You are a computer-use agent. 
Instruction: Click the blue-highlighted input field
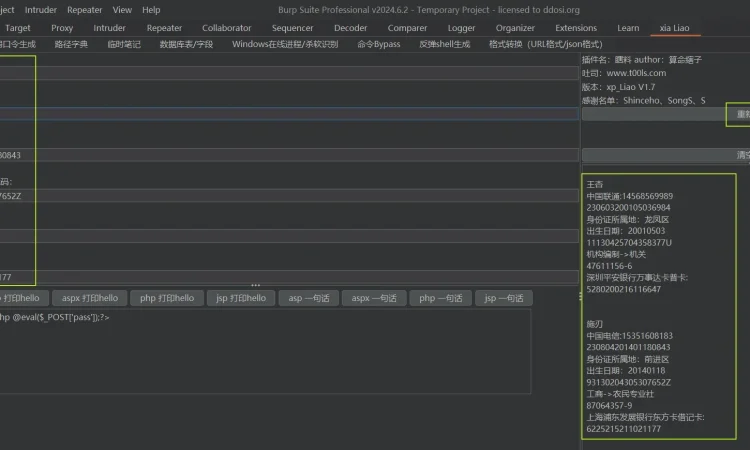click(289, 114)
